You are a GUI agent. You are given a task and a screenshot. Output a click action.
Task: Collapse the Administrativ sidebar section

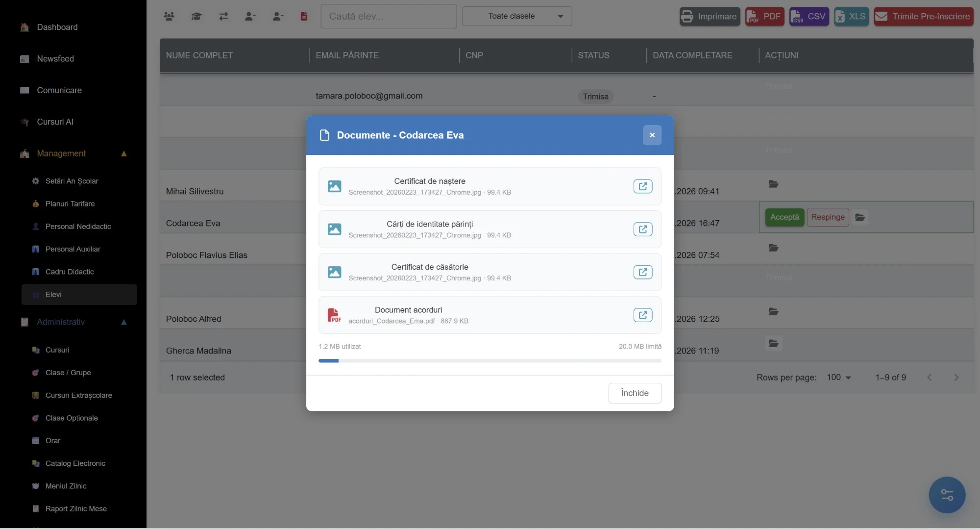click(x=124, y=322)
